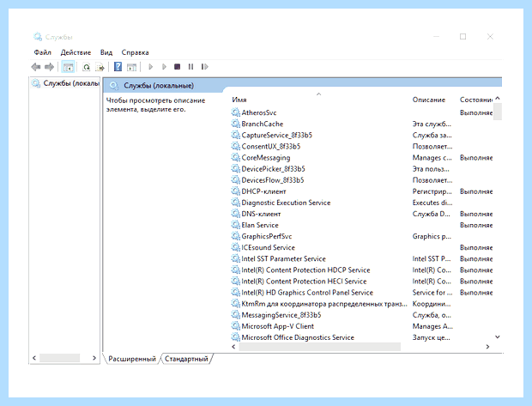Click the "Эта служб..." description for BranchCache
This screenshot has height=406, width=532.
pyautogui.click(x=432, y=124)
